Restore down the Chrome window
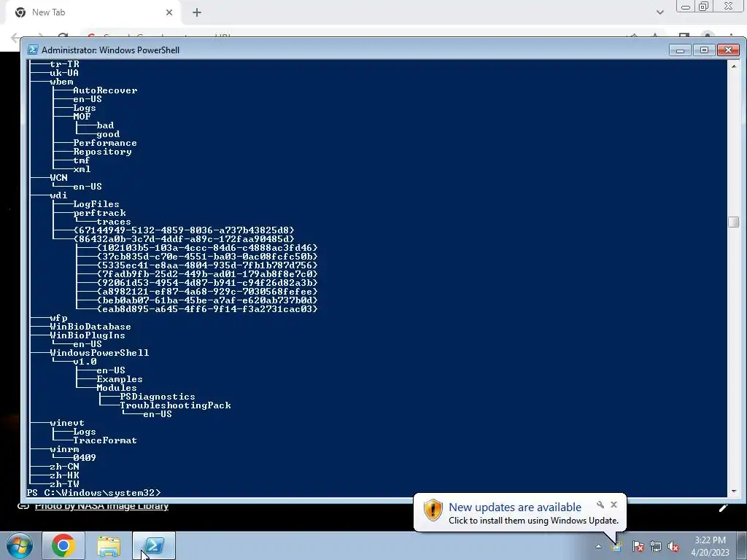747x560 pixels. click(x=704, y=7)
